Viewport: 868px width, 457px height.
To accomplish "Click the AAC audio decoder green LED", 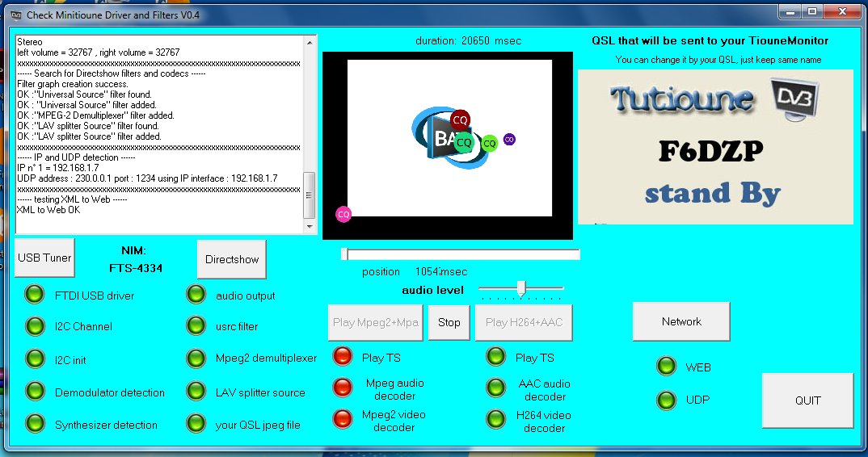I will [x=496, y=388].
